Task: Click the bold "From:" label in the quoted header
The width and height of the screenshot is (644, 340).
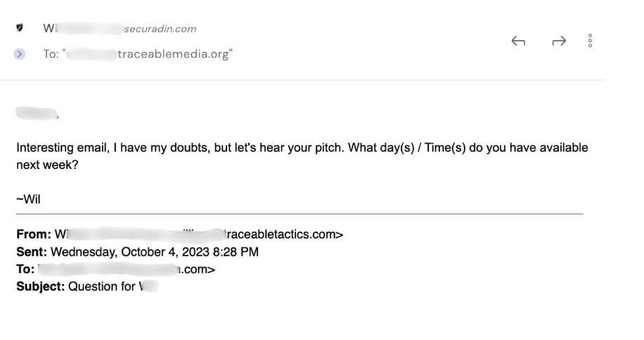Action: click(x=34, y=234)
